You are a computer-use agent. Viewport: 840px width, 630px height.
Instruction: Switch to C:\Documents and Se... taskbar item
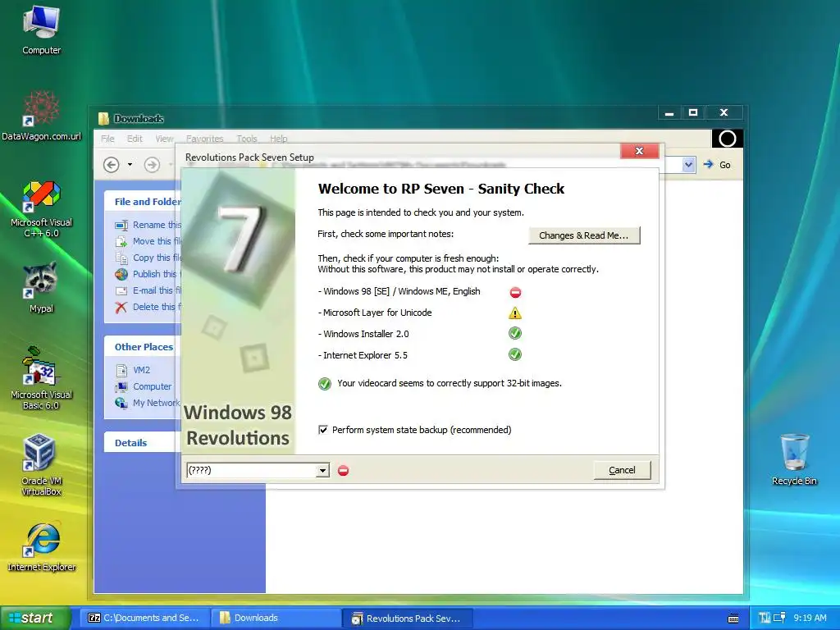144,619
